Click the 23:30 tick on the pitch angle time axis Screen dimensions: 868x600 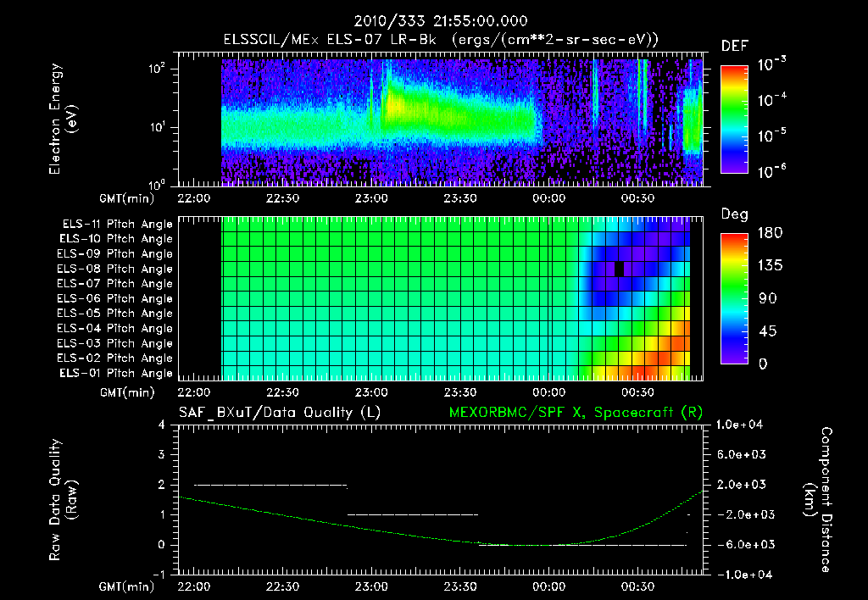click(x=460, y=392)
